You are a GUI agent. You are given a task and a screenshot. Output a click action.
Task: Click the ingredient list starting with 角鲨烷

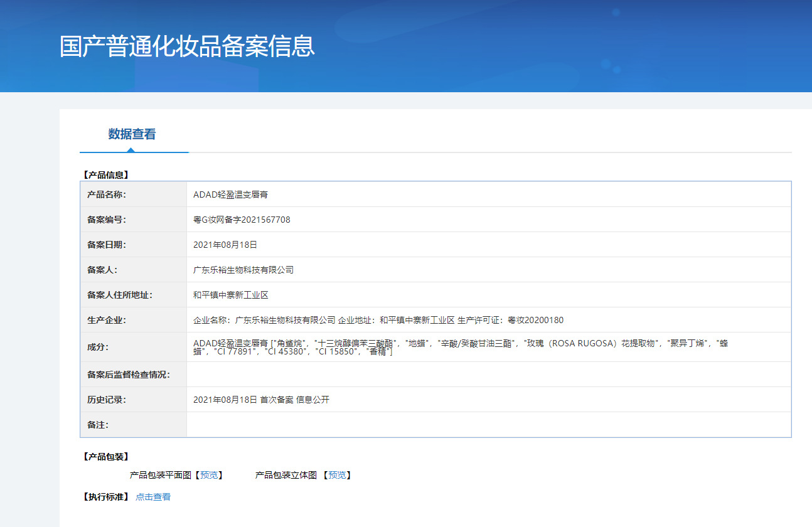coord(461,348)
